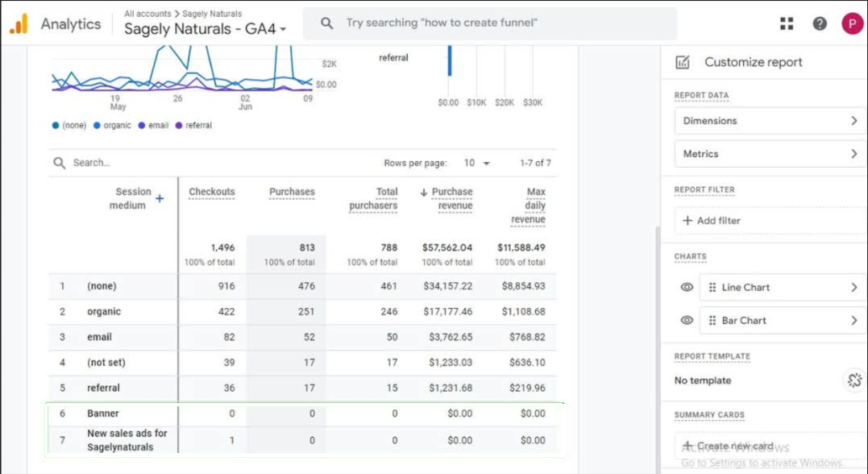
Task: Click the Session medium column header
Action: (130, 198)
